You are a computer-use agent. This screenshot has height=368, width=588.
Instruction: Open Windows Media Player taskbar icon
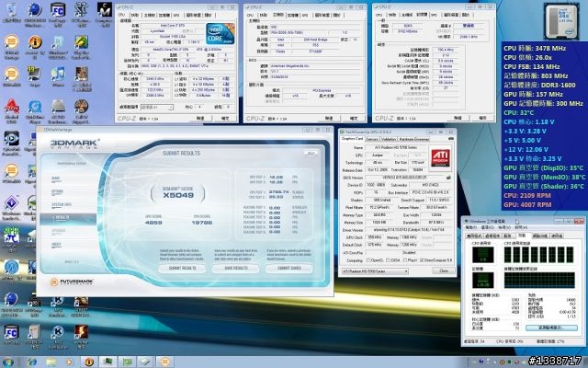[x=70, y=362]
